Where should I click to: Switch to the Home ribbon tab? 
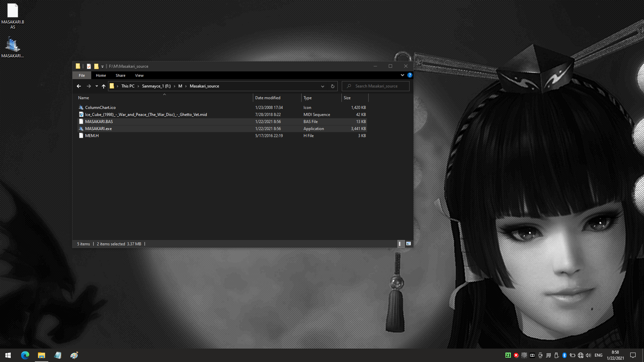[x=101, y=75]
